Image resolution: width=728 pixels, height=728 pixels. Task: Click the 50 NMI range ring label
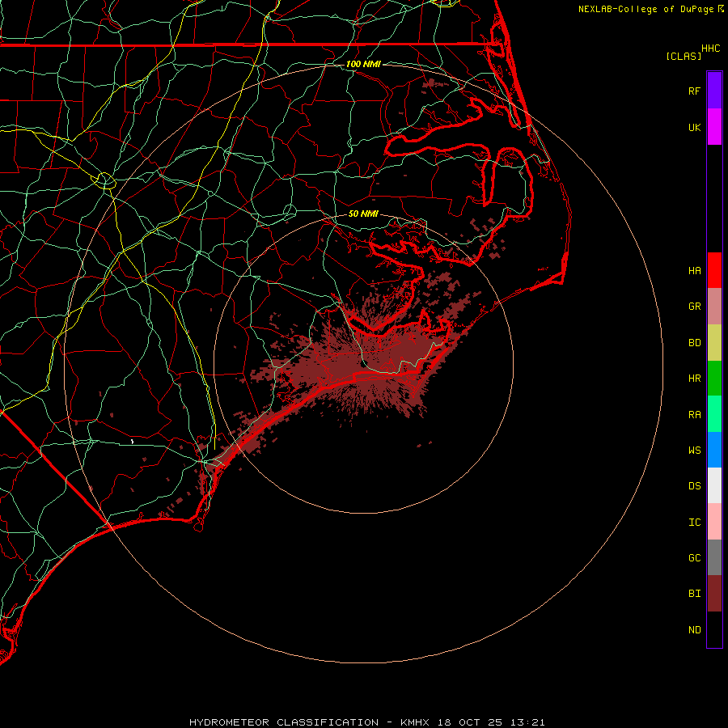coord(363,214)
